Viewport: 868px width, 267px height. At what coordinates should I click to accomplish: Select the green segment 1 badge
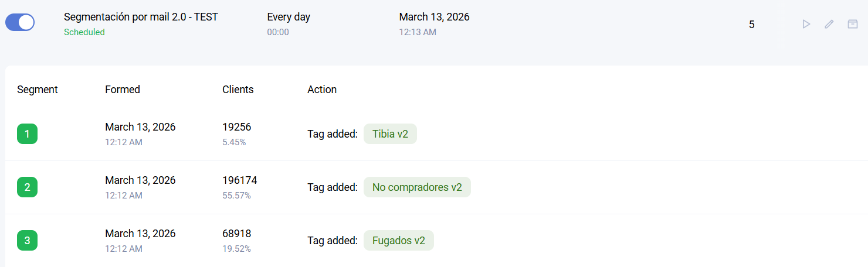(x=27, y=134)
